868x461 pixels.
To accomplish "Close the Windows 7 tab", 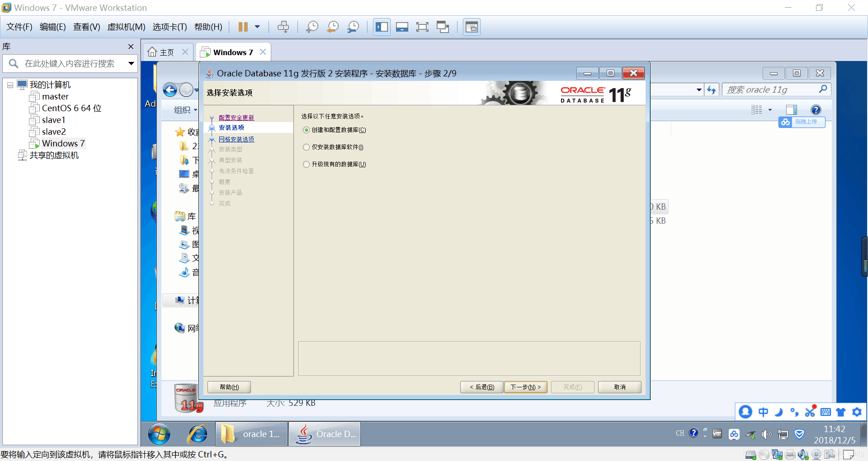I will tap(263, 52).
